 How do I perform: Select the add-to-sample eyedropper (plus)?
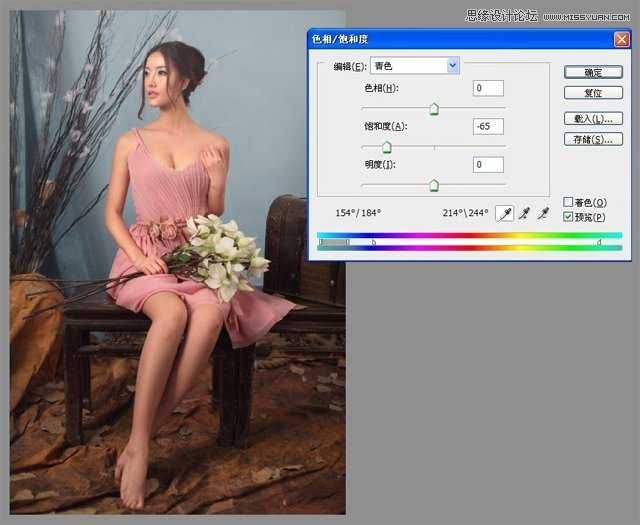pyautogui.click(x=524, y=213)
